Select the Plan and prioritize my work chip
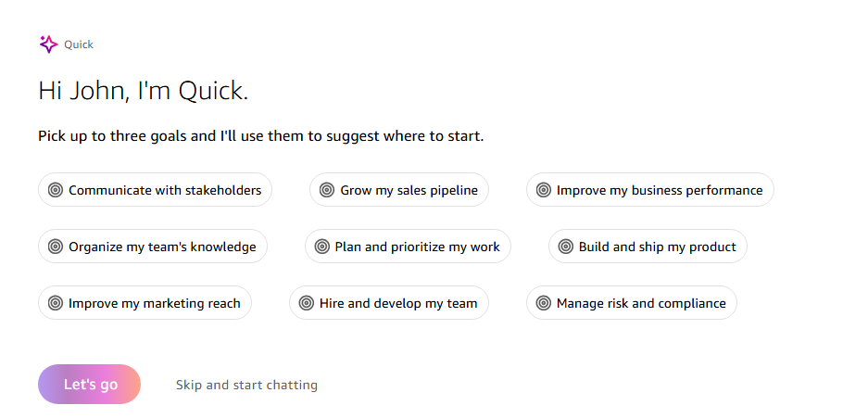 coord(408,247)
